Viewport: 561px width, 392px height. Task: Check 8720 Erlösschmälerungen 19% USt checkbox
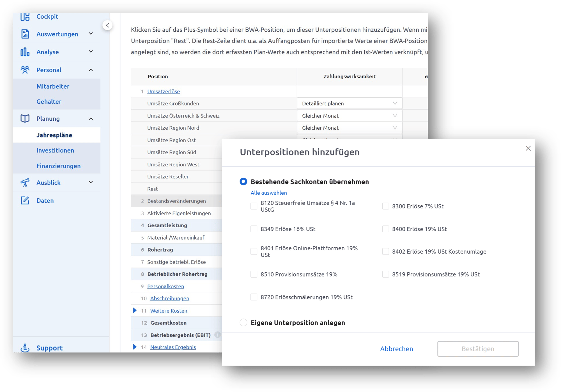click(254, 297)
